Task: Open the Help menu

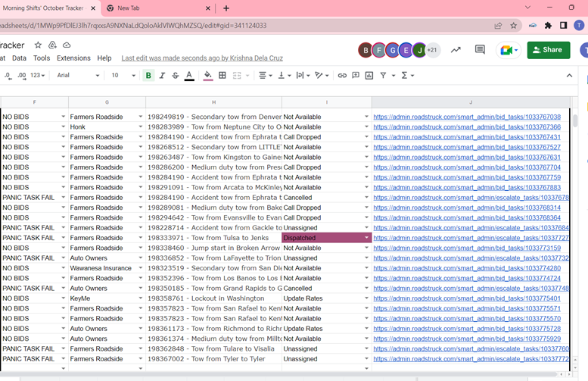Action: point(104,58)
